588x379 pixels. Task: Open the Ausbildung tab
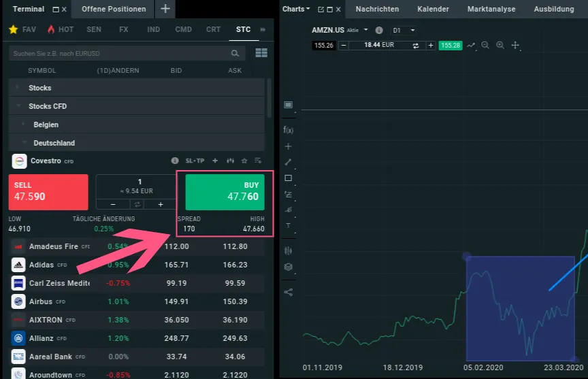554,9
